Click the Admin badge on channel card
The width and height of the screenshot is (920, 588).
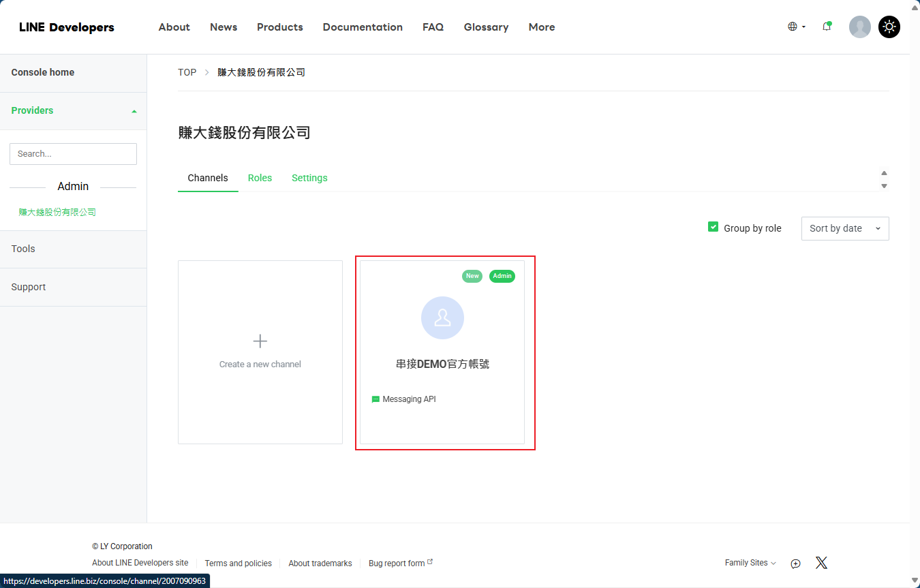coord(502,276)
